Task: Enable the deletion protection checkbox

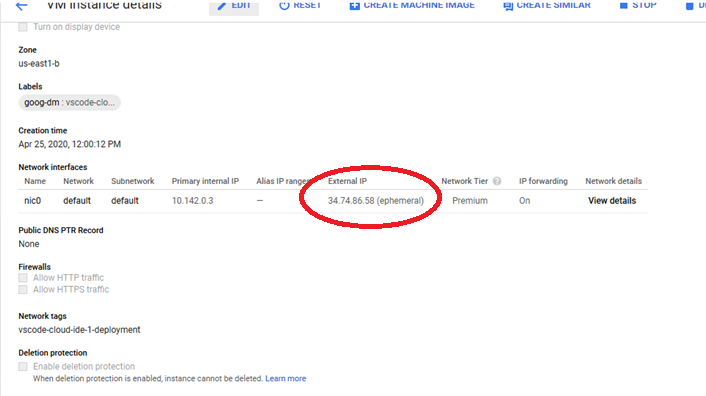Action: coord(23,366)
